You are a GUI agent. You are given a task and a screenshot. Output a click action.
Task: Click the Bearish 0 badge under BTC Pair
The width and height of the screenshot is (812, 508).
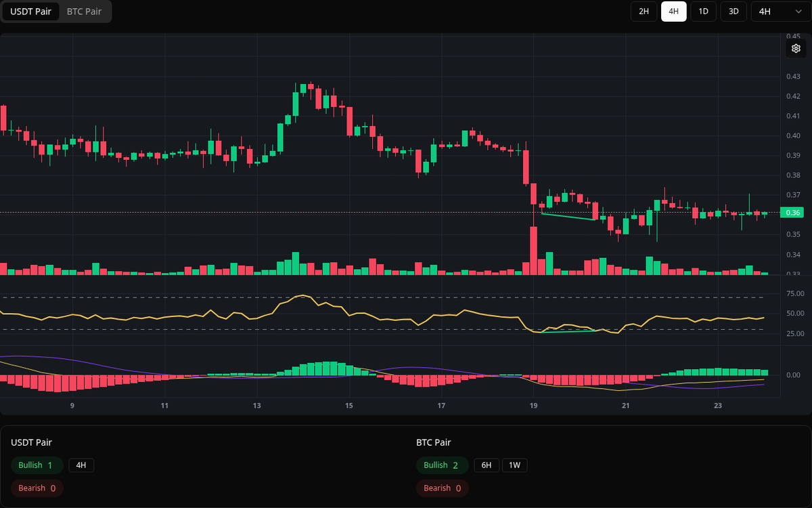click(x=442, y=488)
